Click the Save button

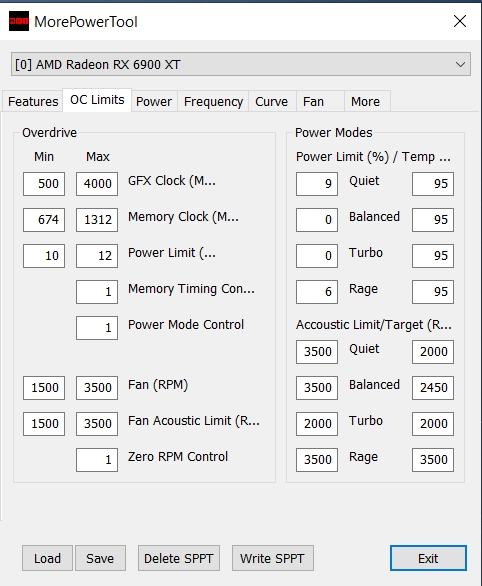click(x=100, y=558)
